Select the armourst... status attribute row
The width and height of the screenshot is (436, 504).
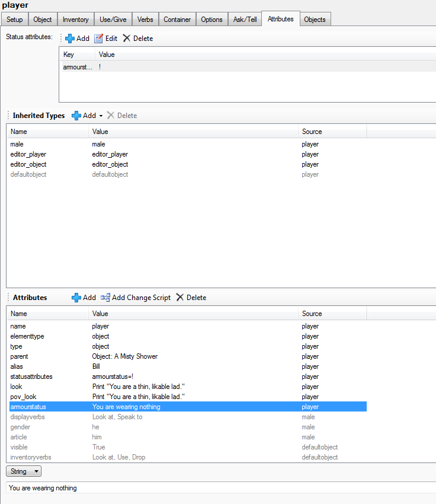pyautogui.click(x=78, y=67)
